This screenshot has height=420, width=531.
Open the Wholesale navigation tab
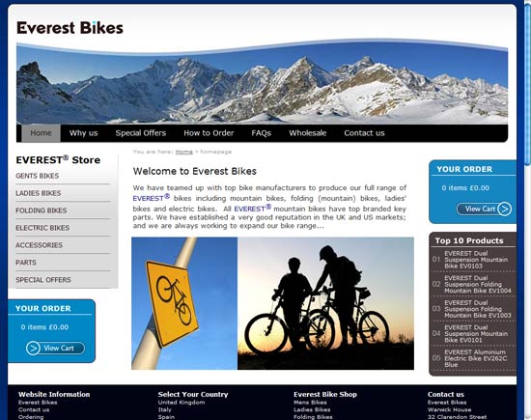point(307,133)
